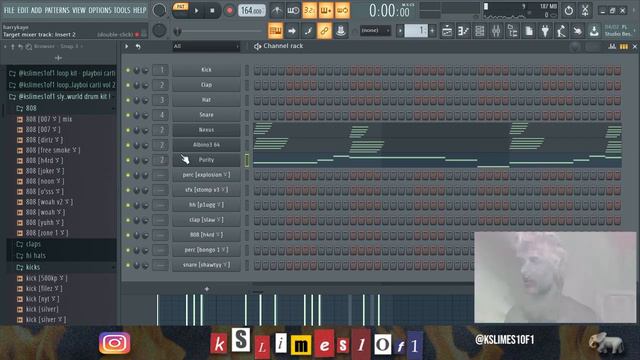Viewport: 640px width, 360px height.
Task: Mute the Nexus channel green light
Action: pos(128,130)
